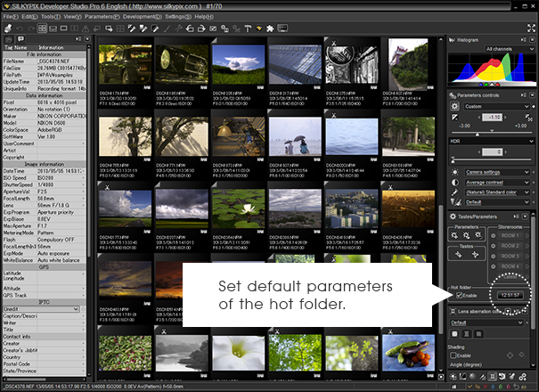Select the two umbrellas beach thumbnail
Image resolution: width=539 pixels, height=392 pixels.
pyautogui.click(x=295, y=136)
